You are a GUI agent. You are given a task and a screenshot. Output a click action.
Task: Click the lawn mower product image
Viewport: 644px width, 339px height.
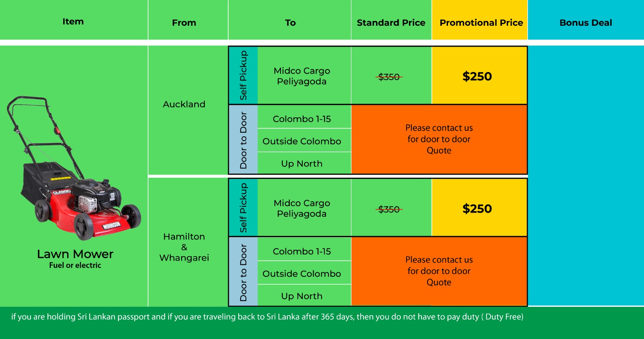click(x=74, y=169)
